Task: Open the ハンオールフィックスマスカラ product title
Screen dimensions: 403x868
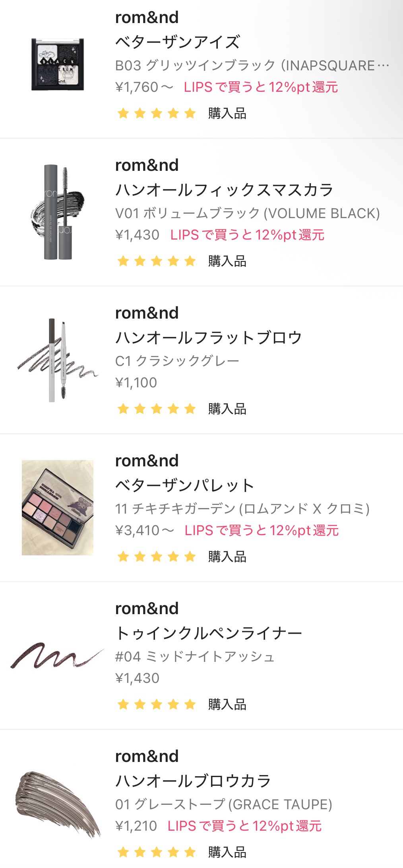Action: coord(224,189)
